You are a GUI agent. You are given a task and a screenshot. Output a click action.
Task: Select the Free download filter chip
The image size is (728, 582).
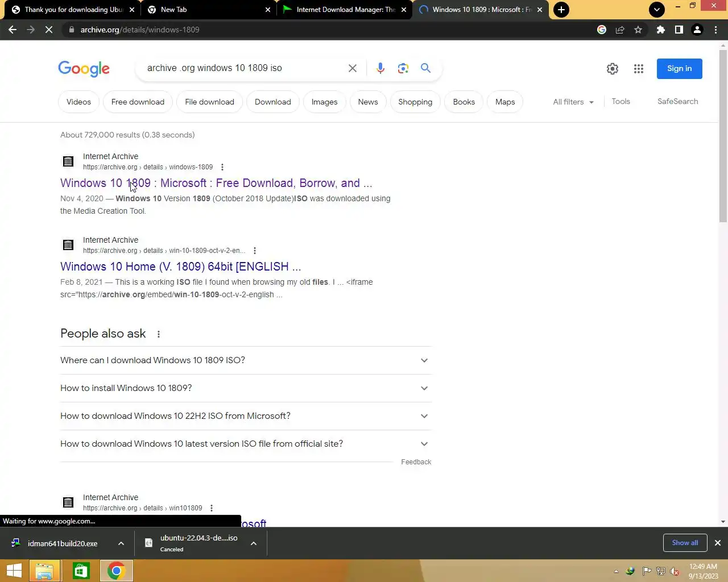pyautogui.click(x=138, y=102)
